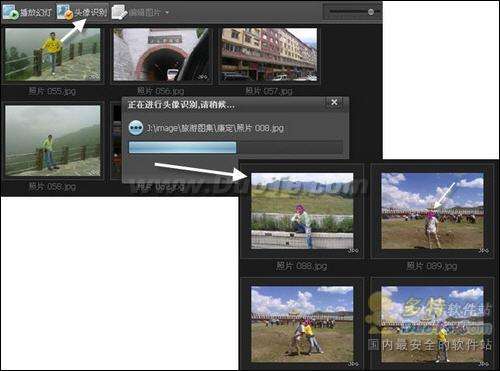
Task: Select the 照片 088.jpg thumbnail
Action: tap(302, 211)
